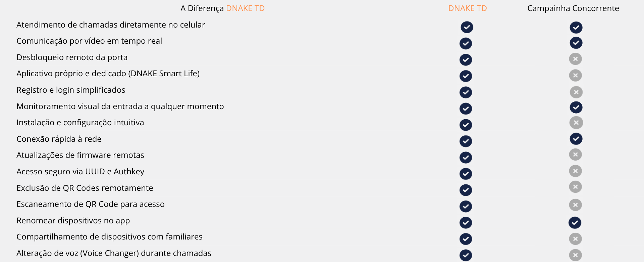Click the A Diferença DNAKE TD title
Viewport: 644px width, 262px height.
[x=223, y=8]
